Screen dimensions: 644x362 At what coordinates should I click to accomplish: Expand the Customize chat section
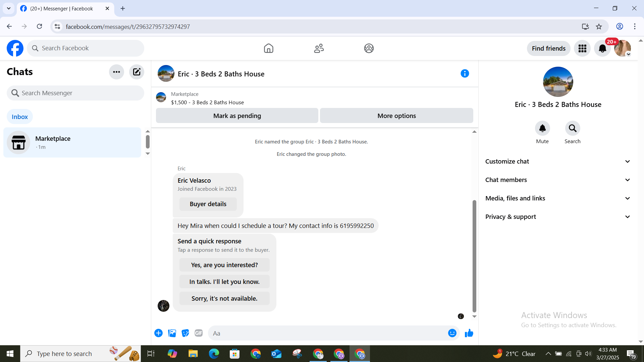(x=558, y=162)
